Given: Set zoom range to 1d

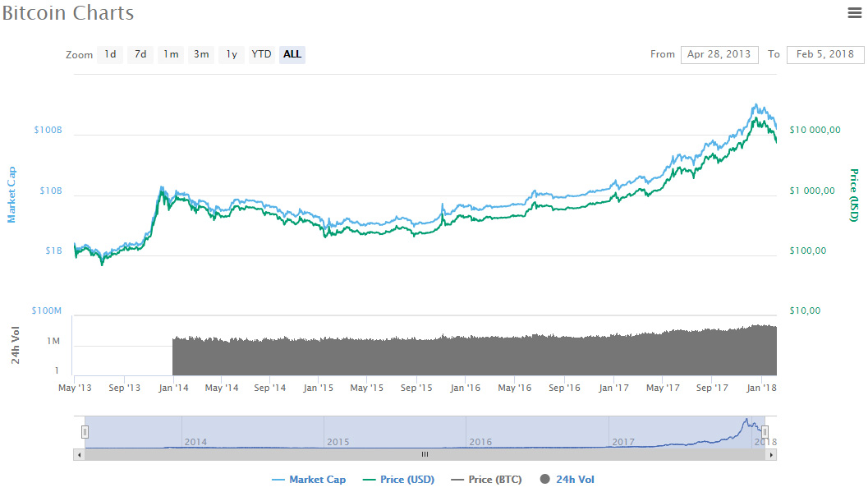Looking at the screenshot, I should pyautogui.click(x=110, y=54).
